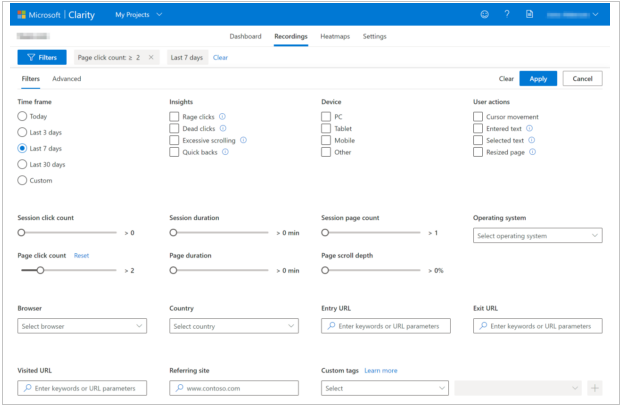Click the plus icon beside Custom tags
The height and width of the screenshot is (408, 623).
click(594, 388)
